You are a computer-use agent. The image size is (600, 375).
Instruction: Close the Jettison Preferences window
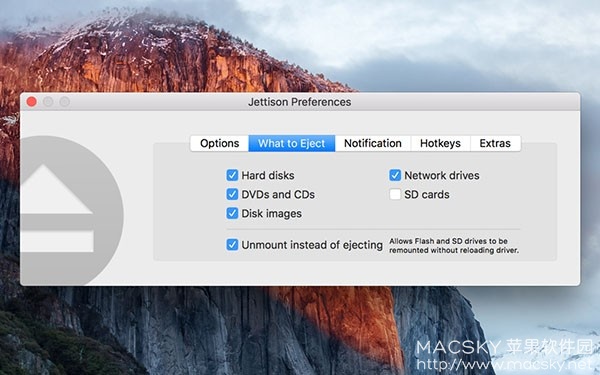click(32, 102)
